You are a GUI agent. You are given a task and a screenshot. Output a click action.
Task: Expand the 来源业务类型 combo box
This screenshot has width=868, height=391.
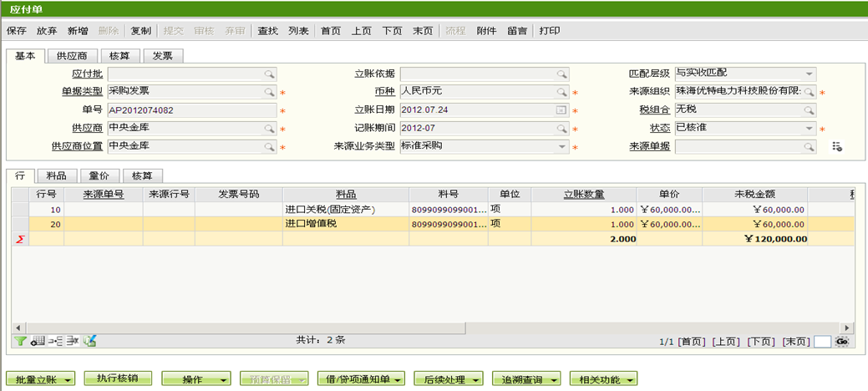click(x=561, y=147)
